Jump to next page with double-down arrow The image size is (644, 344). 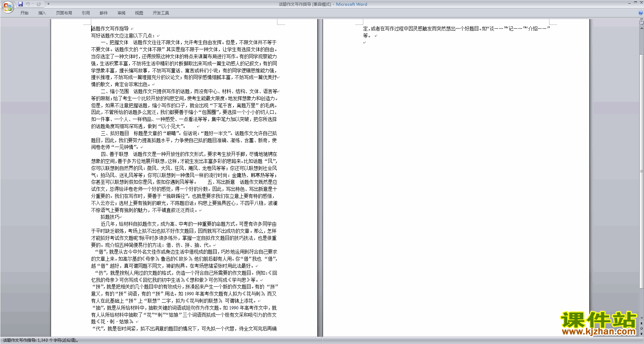coord(641,334)
